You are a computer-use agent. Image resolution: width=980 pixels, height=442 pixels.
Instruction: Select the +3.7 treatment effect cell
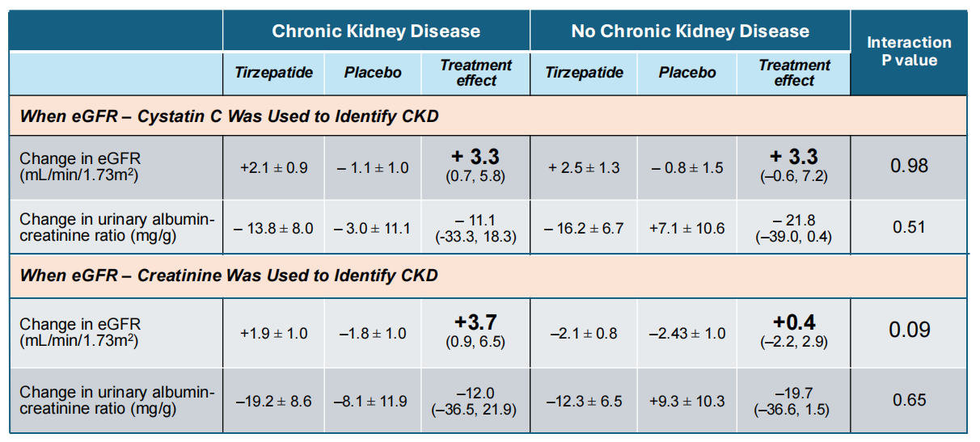pos(475,331)
